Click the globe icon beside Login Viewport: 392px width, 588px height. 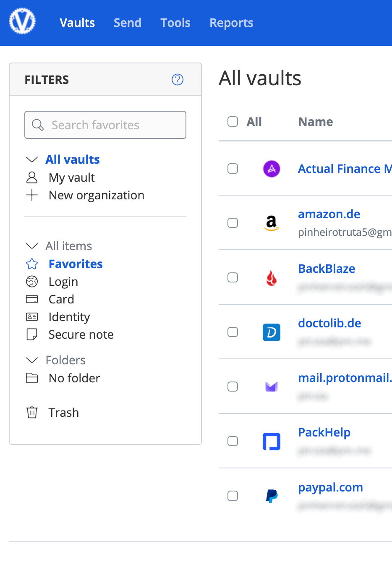click(32, 282)
